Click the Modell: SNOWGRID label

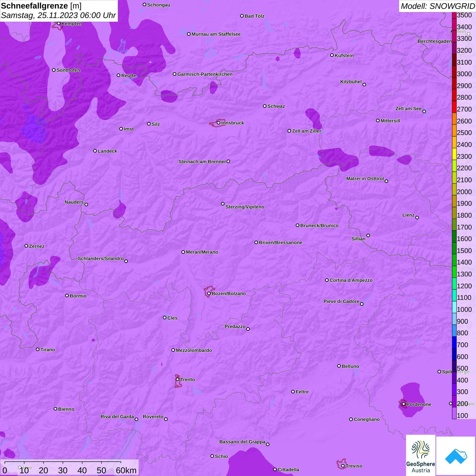click(438, 6)
